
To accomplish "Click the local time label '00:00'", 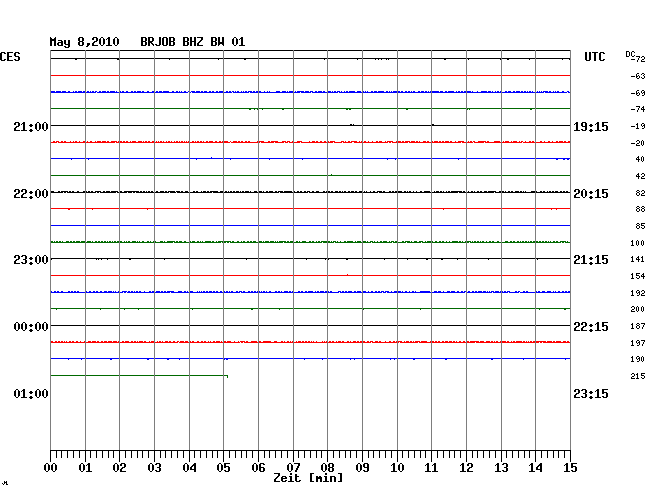I will point(31,327).
